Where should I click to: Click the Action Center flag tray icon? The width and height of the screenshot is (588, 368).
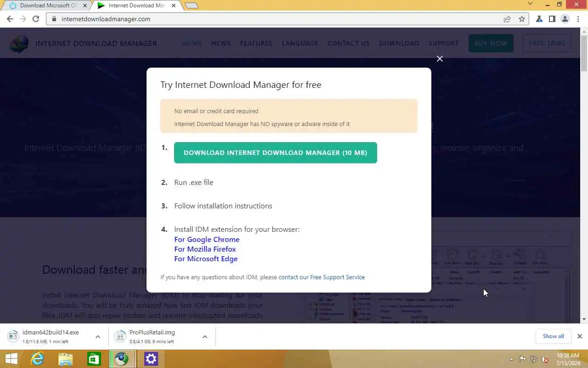click(522, 359)
